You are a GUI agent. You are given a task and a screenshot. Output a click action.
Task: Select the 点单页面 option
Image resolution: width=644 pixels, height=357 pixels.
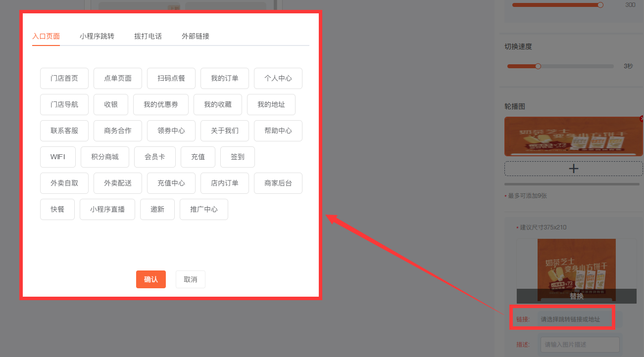click(118, 78)
